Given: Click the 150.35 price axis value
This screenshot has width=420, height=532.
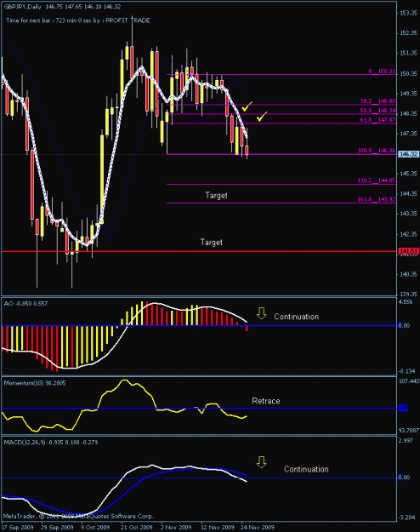Looking at the screenshot, I should tap(408, 73).
